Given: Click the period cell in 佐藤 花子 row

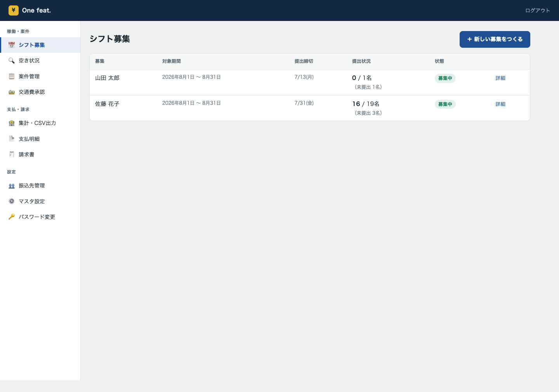Looking at the screenshot, I should [192, 103].
